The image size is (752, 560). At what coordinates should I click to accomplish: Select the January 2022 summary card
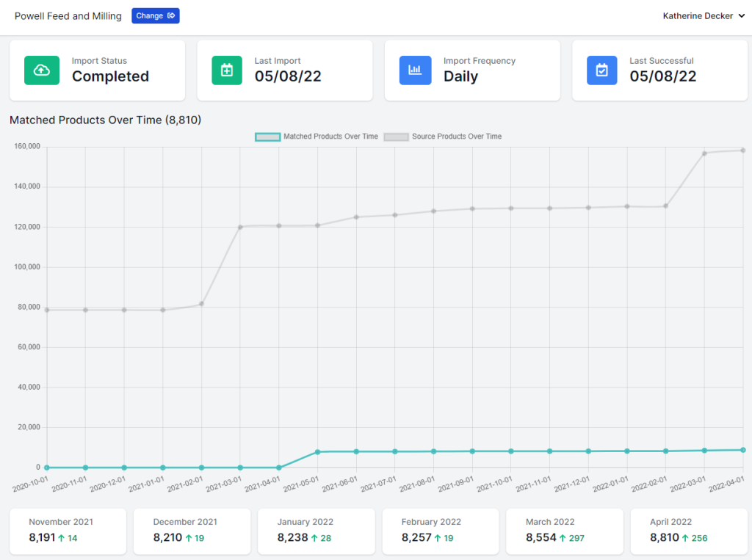[316, 531]
